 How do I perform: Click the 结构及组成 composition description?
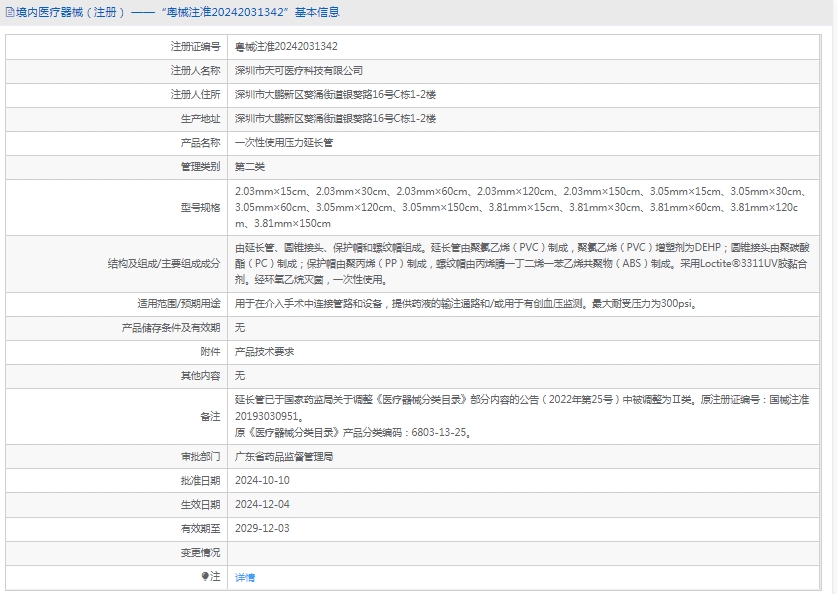[x=520, y=264]
